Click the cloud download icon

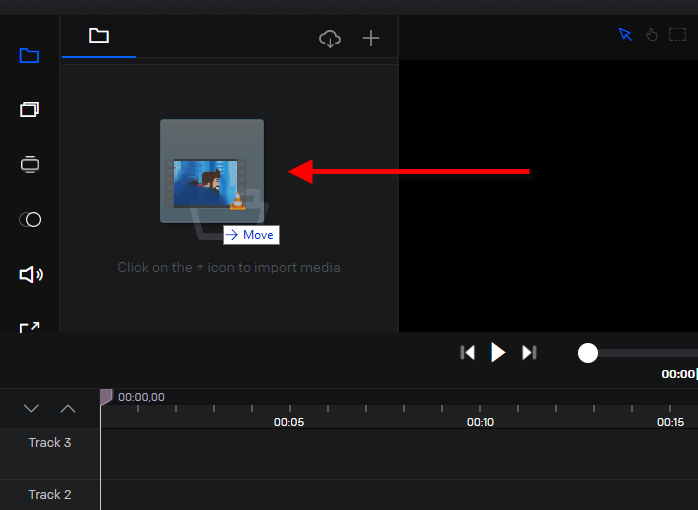[x=330, y=39]
